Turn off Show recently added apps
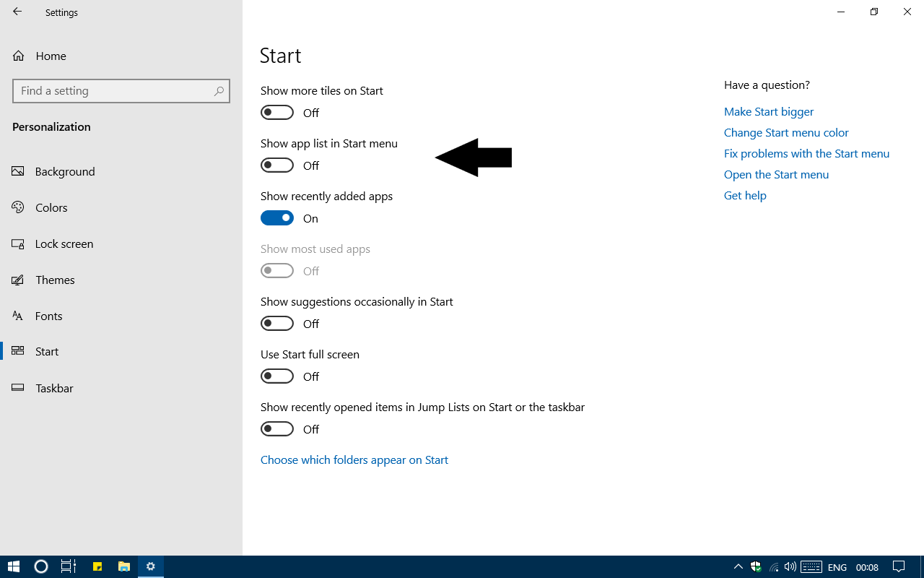The image size is (924, 578). [277, 218]
